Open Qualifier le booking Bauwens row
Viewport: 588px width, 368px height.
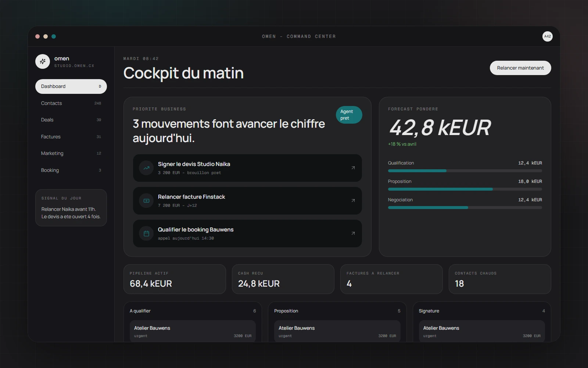click(x=247, y=233)
